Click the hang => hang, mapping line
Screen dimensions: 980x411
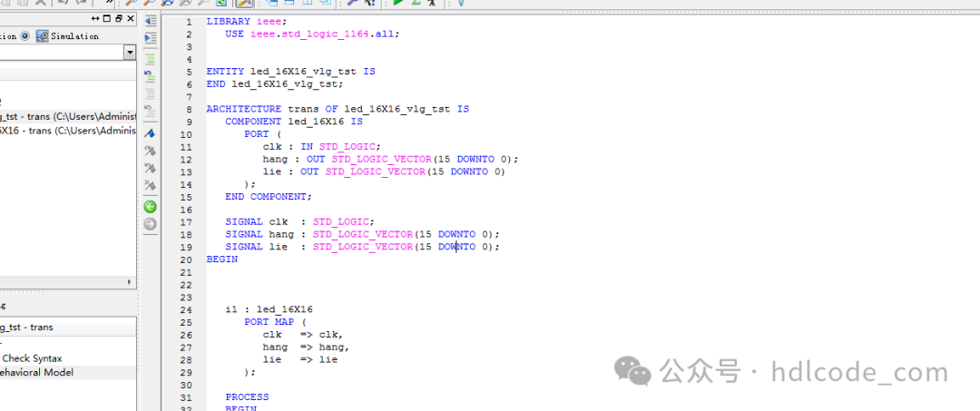coord(307,347)
